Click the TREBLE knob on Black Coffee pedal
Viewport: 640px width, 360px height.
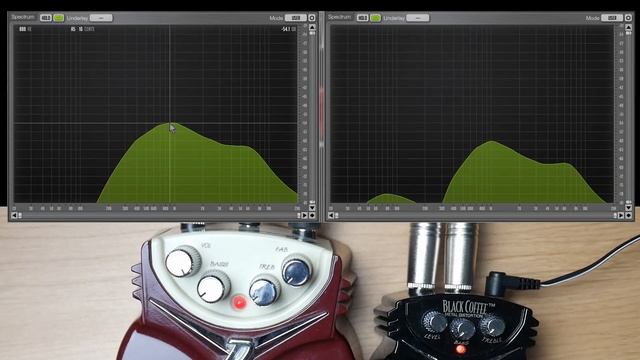point(493,325)
